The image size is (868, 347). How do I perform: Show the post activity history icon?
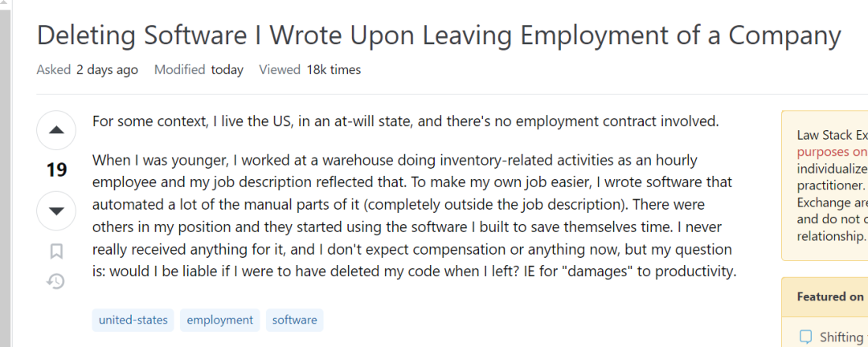pyautogui.click(x=56, y=281)
